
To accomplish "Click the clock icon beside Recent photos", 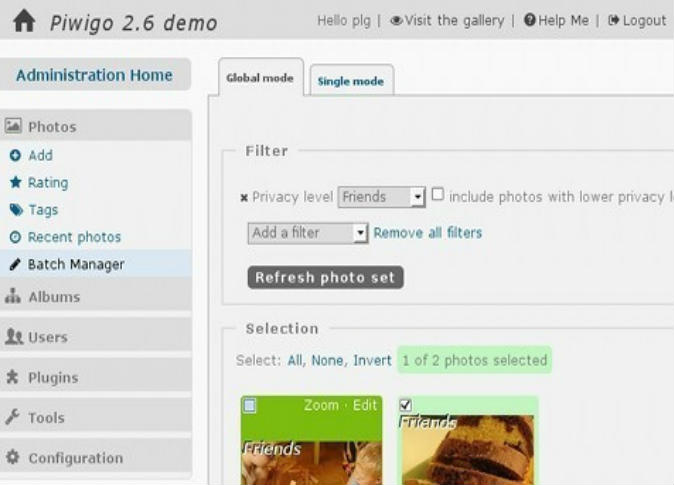I will (15, 237).
